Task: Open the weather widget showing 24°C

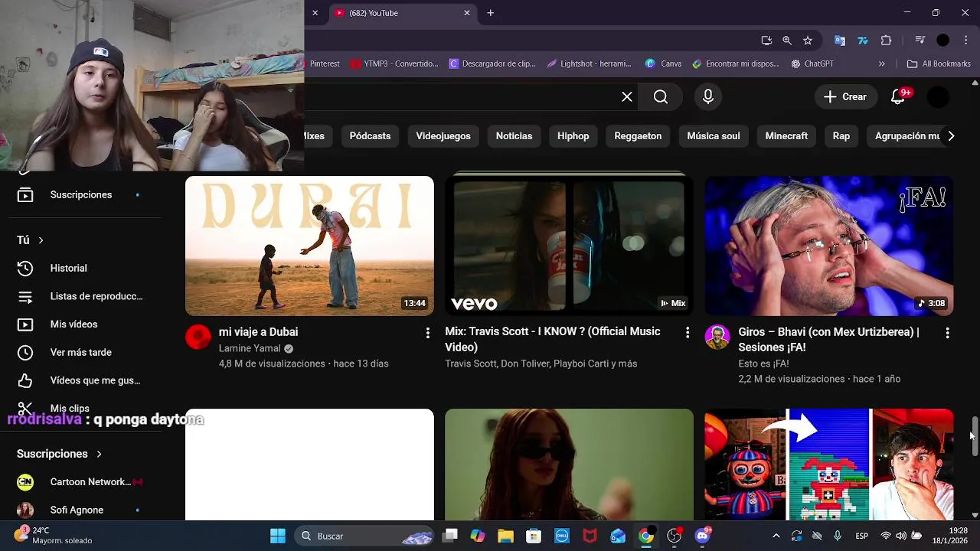Action: [x=54, y=536]
